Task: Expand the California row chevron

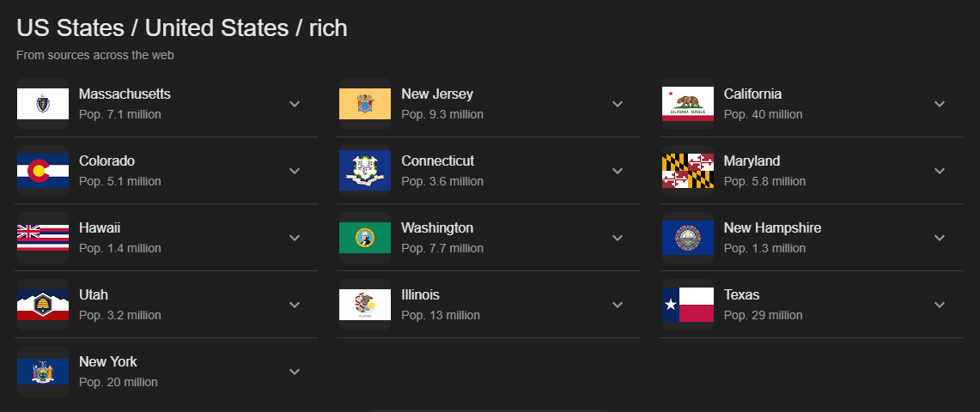Action: [x=940, y=104]
